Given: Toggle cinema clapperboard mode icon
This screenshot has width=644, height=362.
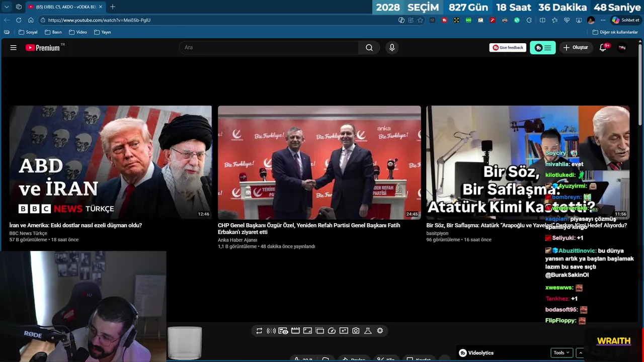Looking at the screenshot, I should [295, 331].
